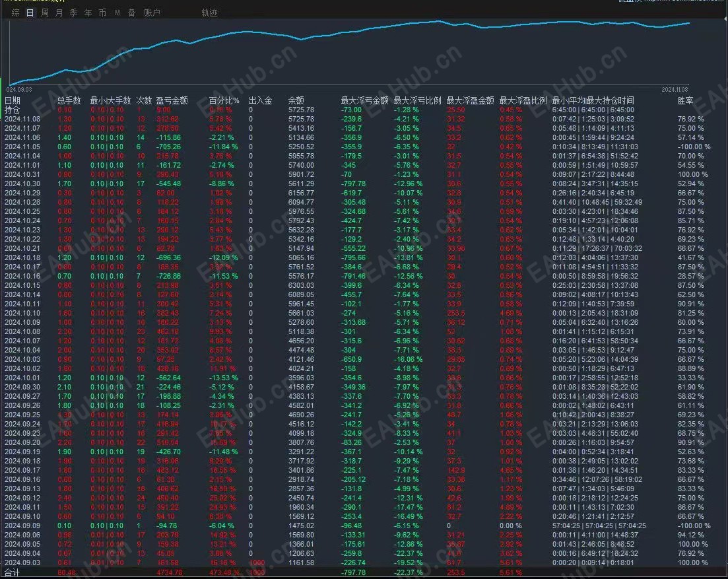Viewport: 728px width, 579px height.
Task: Click -705.26 loss in 2024.11.05 row
Action: coord(168,147)
